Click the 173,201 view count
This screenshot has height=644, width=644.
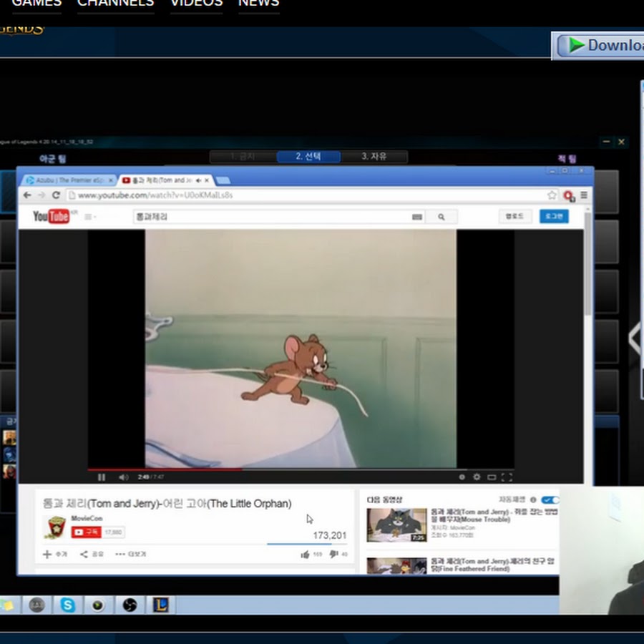(x=329, y=535)
